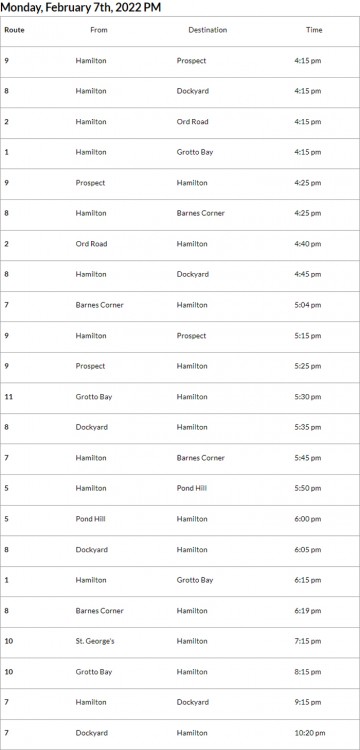Screen dimensions: 360x750
Task: Select the 5:30 pm time cell
Action: click(x=308, y=397)
